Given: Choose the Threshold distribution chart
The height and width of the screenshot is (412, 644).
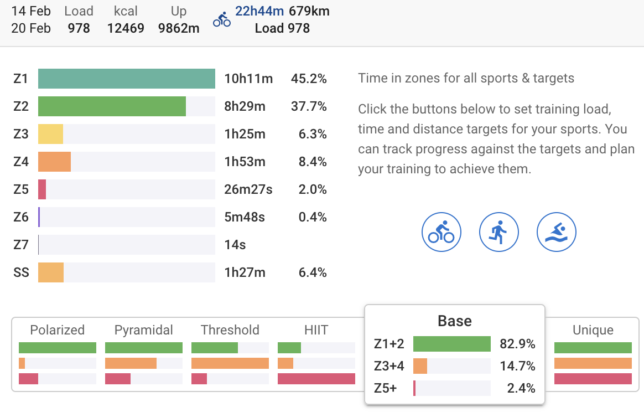Looking at the screenshot, I should click(x=230, y=354).
